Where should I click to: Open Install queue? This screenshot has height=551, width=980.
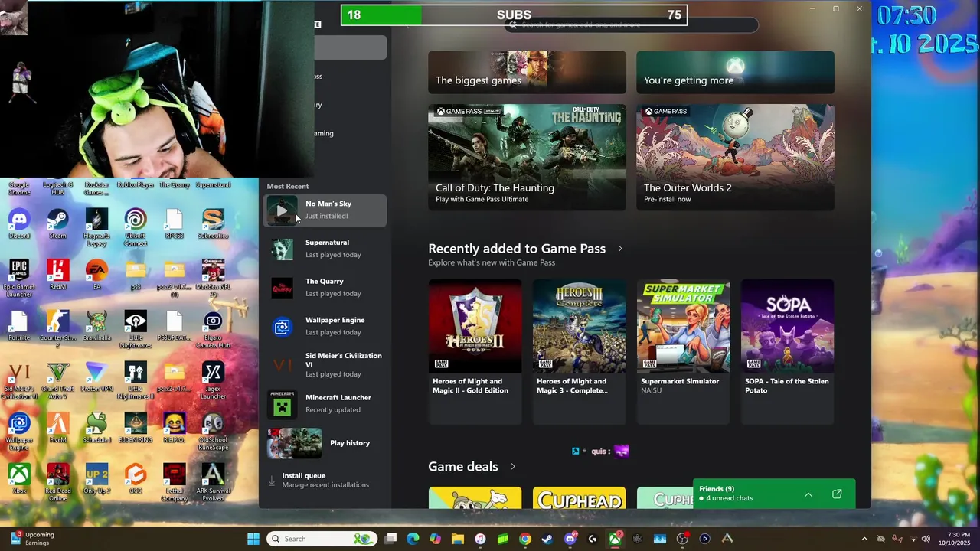(x=325, y=480)
